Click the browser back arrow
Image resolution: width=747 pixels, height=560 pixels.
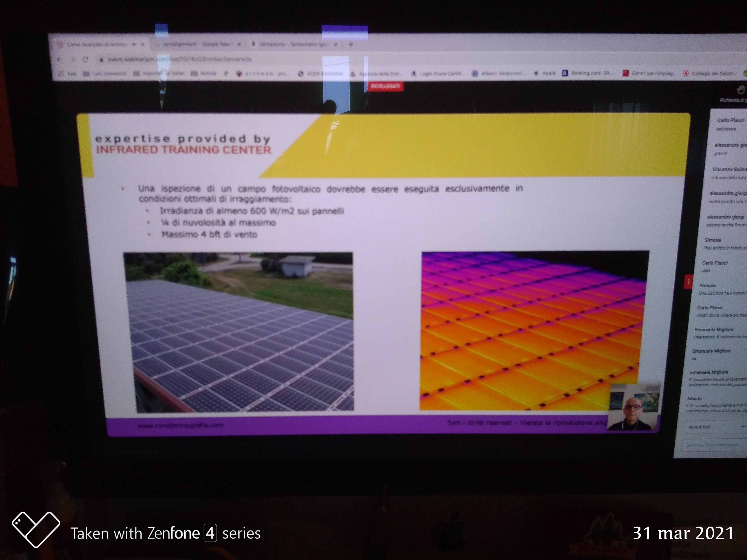pyautogui.click(x=60, y=59)
